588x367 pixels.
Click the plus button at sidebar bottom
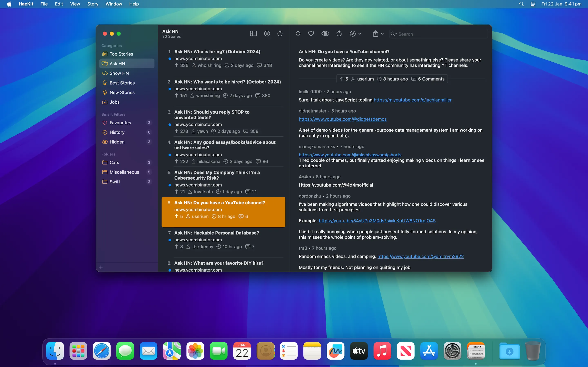[101, 267]
